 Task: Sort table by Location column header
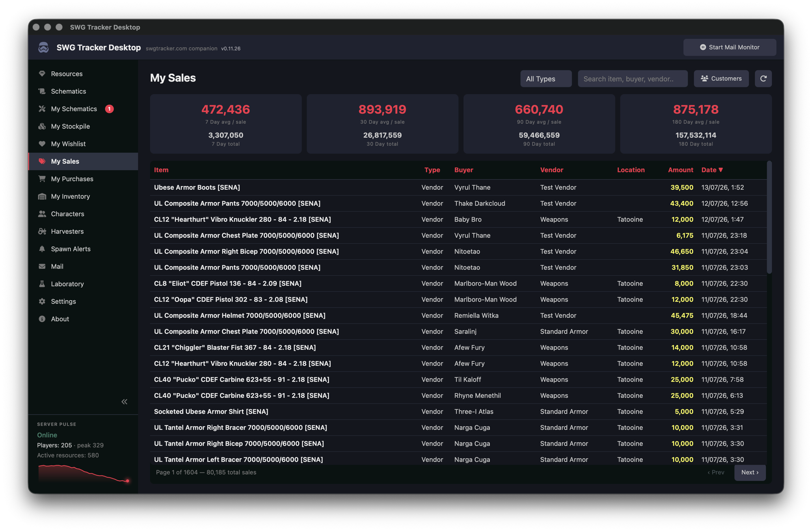pos(631,170)
